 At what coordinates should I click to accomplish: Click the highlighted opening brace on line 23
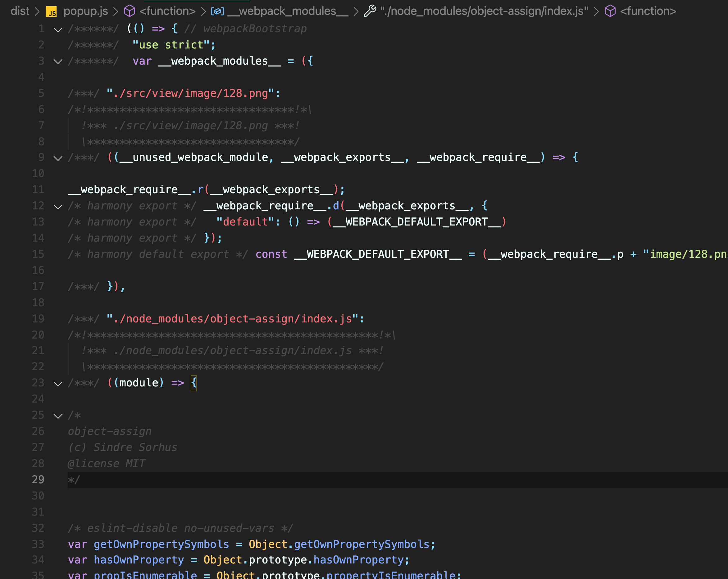click(x=194, y=383)
